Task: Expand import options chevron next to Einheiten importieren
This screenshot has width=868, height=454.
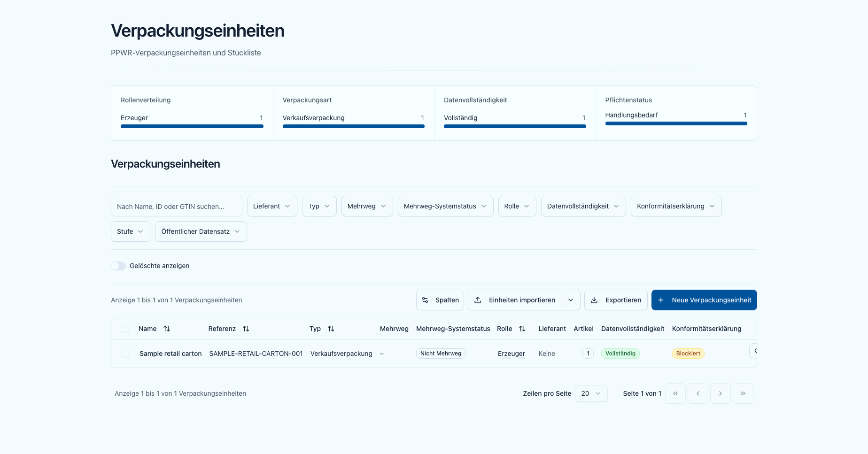Action: click(571, 300)
